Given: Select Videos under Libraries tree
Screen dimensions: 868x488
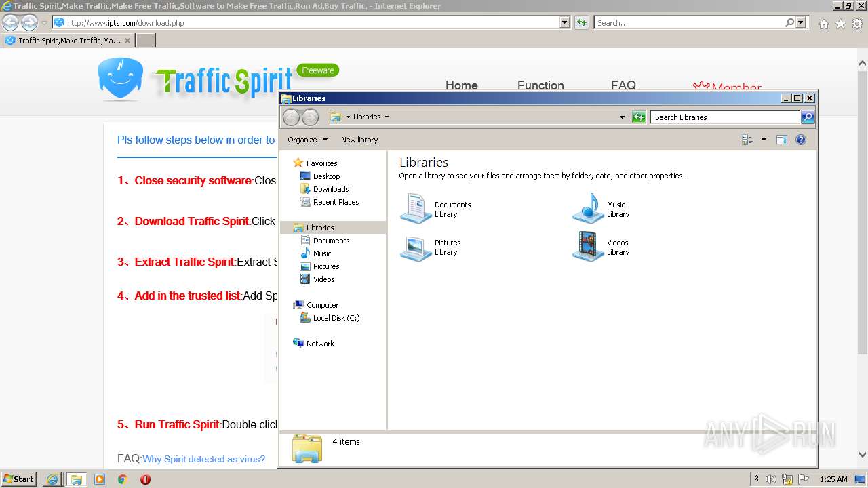Looking at the screenshot, I should coord(323,279).
